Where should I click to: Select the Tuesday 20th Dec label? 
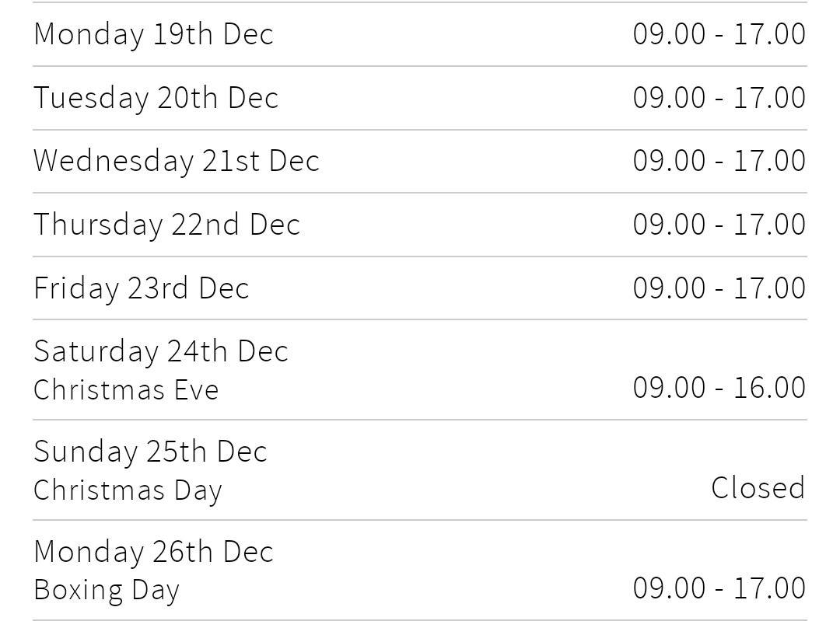(156, 98)
